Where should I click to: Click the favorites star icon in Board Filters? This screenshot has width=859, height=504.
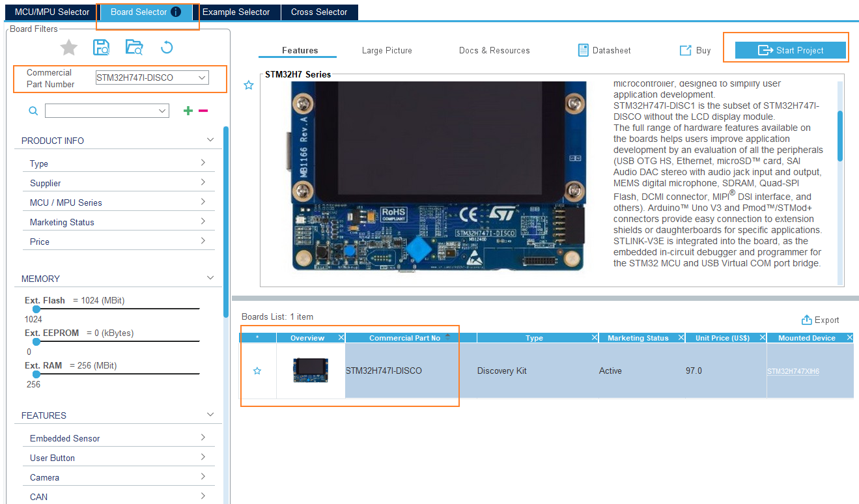click(69, 47)
